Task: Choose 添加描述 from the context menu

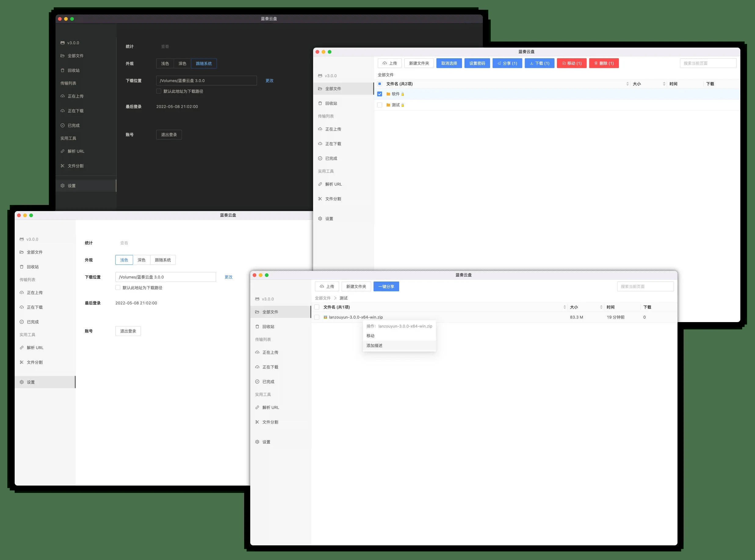Action: (374, 345)
